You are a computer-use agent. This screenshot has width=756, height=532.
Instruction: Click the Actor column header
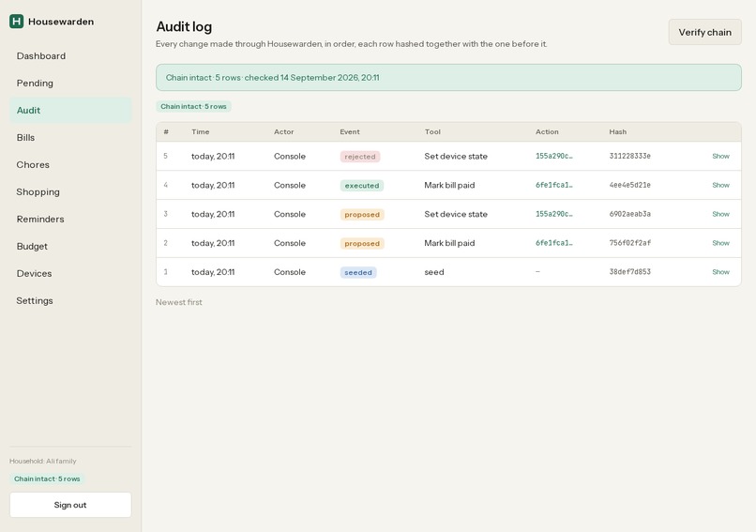point(284,131)
